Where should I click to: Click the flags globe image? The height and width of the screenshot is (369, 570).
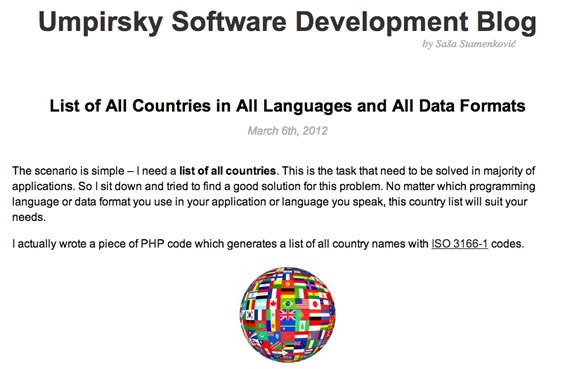point(288,314)
